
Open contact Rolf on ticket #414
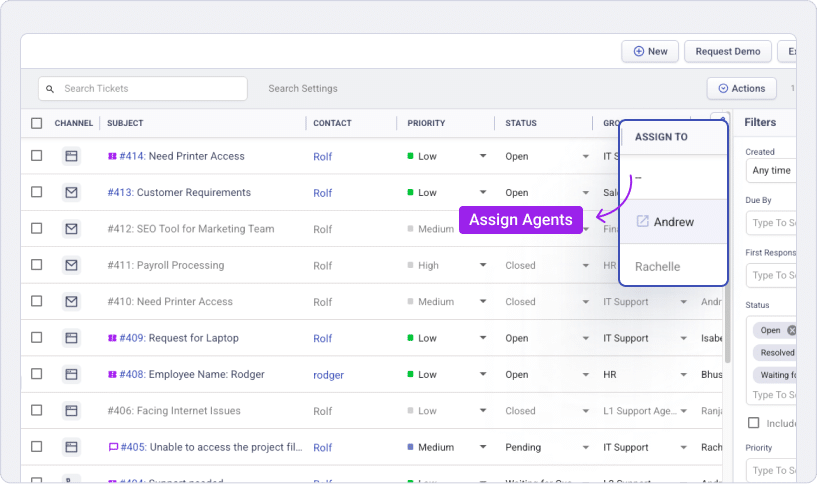pos(323,156)
